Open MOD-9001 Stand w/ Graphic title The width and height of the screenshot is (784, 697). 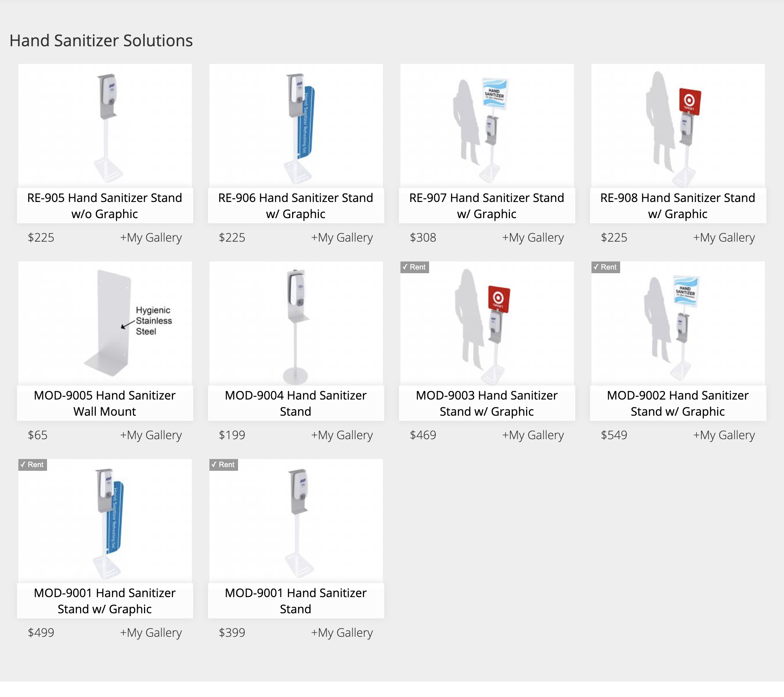(x=105, y=601)
